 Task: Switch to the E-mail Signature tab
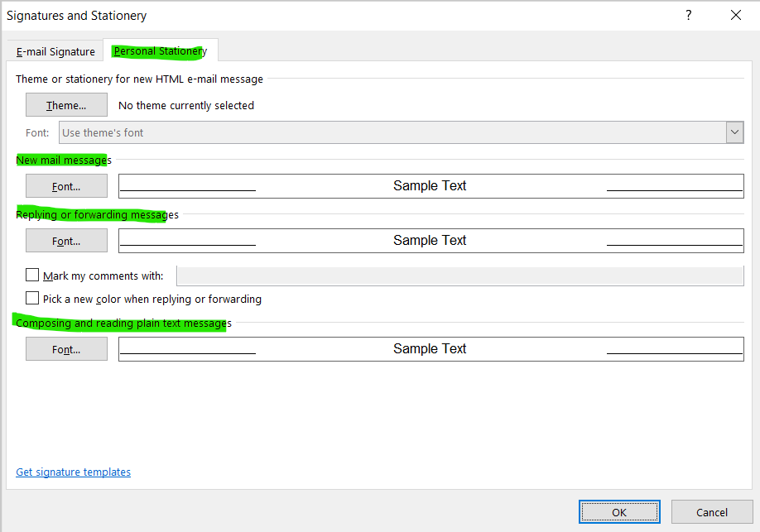point(54,50)
